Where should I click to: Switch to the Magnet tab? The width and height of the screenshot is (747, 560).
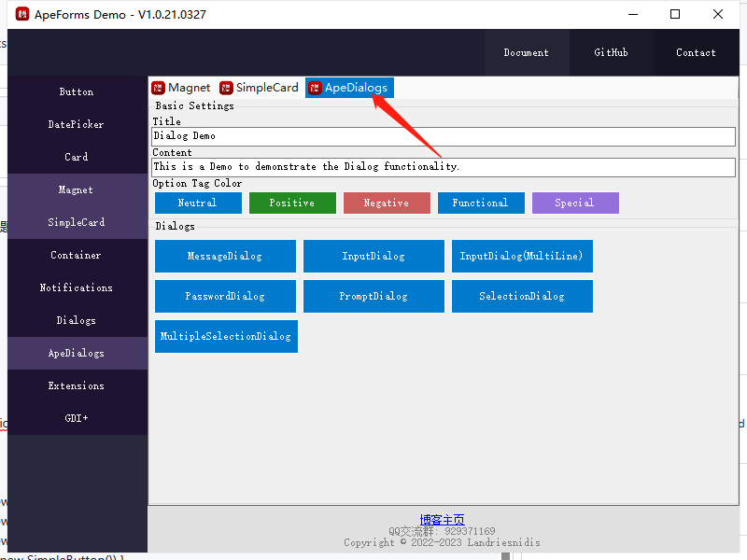pyautogui.click(x=188, y=88)
